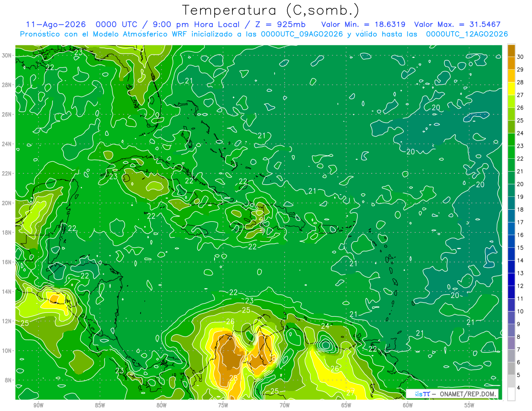The height and width of the screenshot is (411, 532).
Task: Click the color bar label '29'
Action: tap(520, 70)
